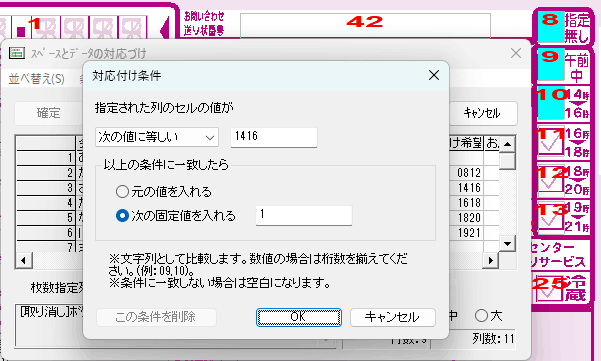Click OK in the 対応付け条件 dialog
This screenshot has width=601, height=361.
299,317
